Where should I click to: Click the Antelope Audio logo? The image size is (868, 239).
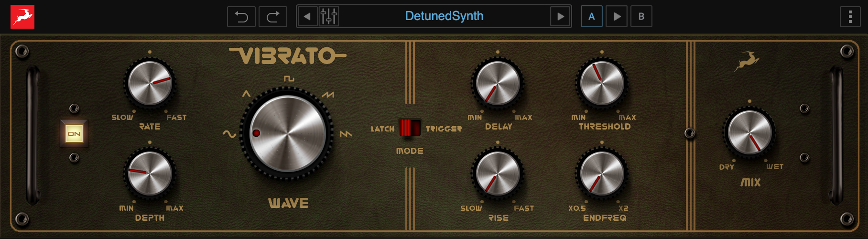[22, 17]
